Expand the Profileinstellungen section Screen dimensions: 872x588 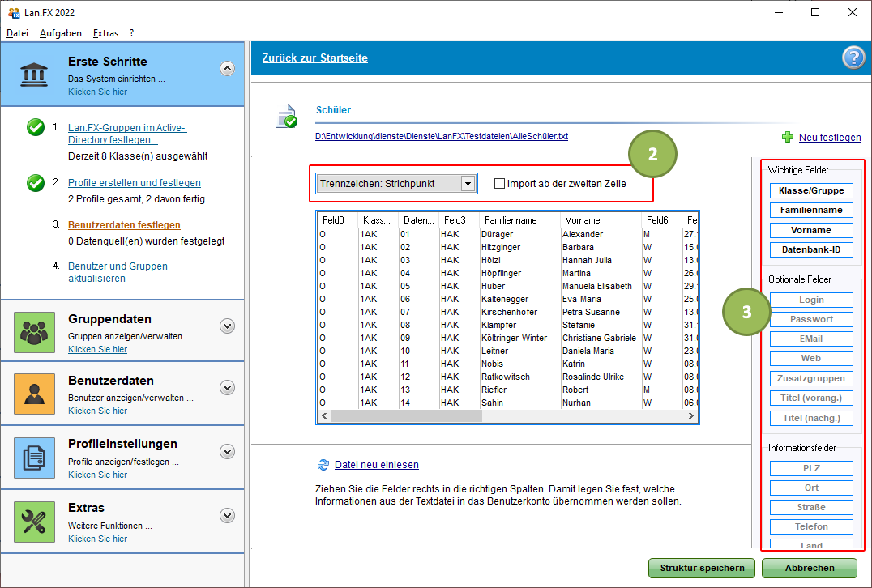coord(227,451)
